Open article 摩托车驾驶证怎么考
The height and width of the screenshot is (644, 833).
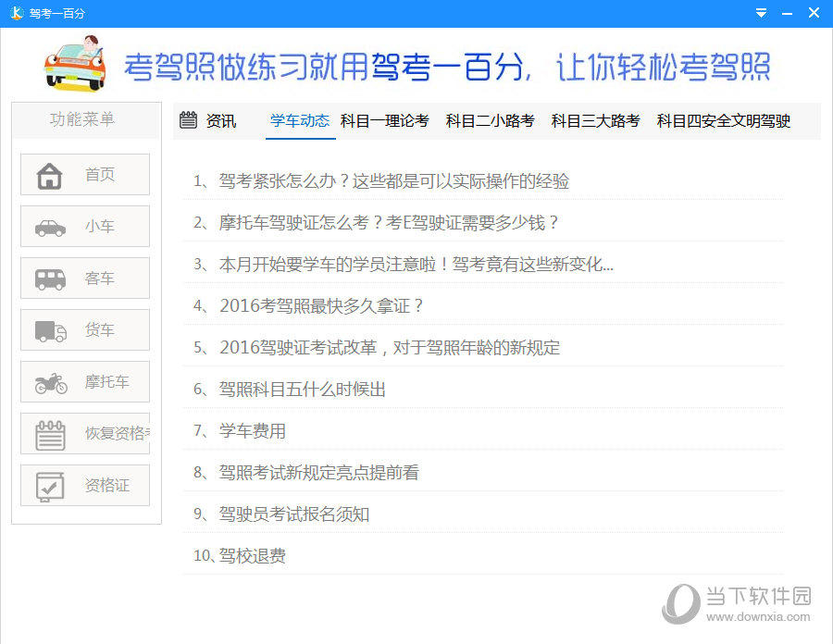(x=389, y=222)
